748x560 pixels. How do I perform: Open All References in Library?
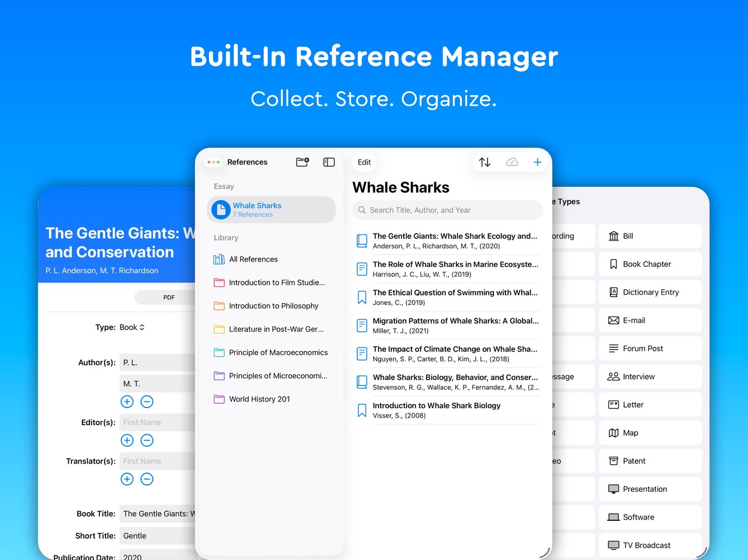tap(271, 259)
